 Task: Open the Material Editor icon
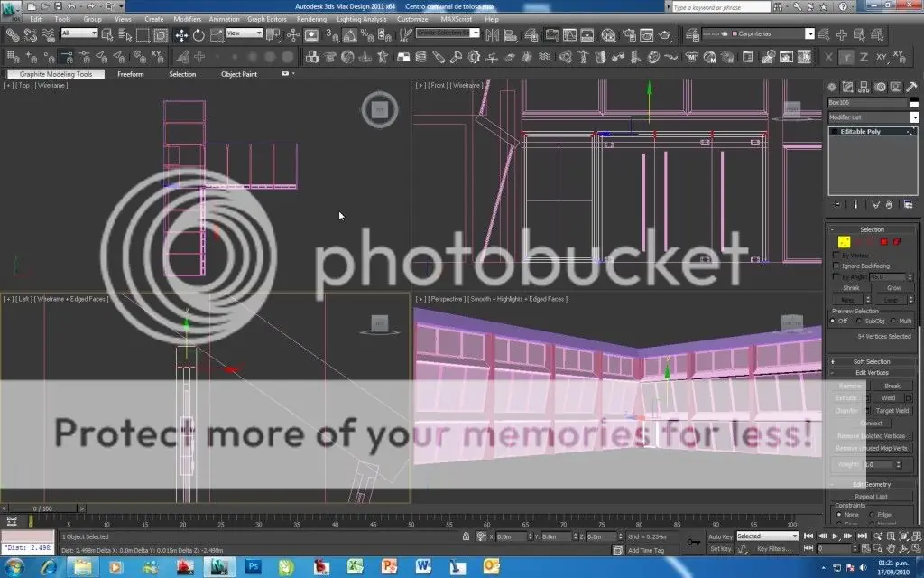click(609, 35)
